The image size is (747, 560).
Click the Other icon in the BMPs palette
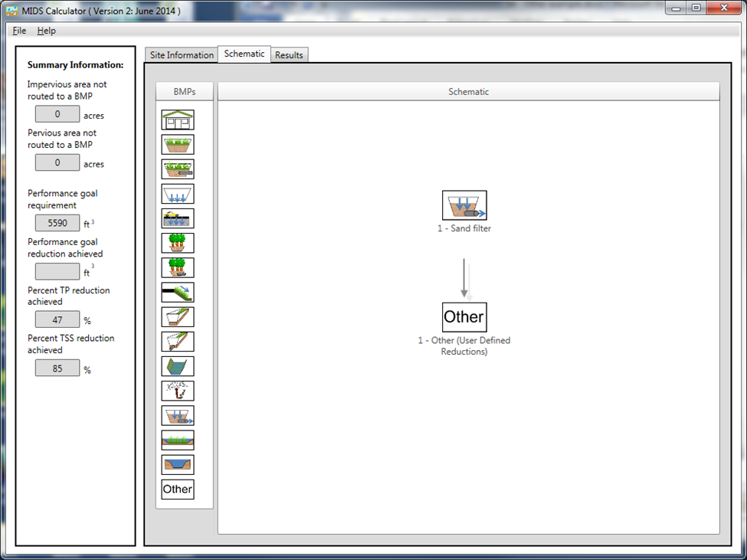tap(178, 489)
